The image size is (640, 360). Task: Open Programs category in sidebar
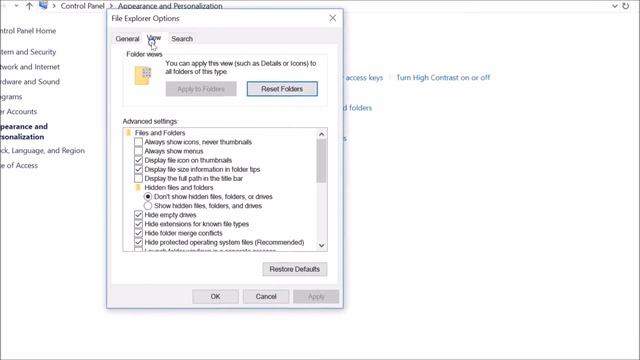[11, 97]
